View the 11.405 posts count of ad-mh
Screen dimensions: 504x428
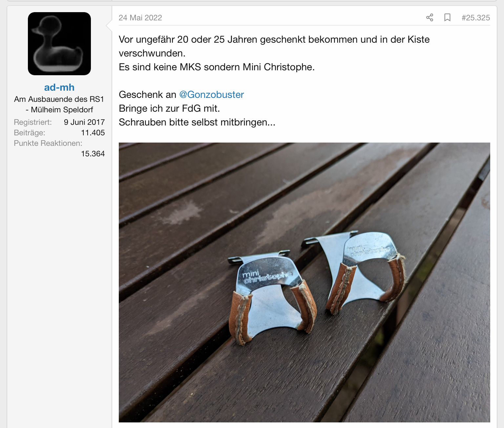(x=93, y=133)
